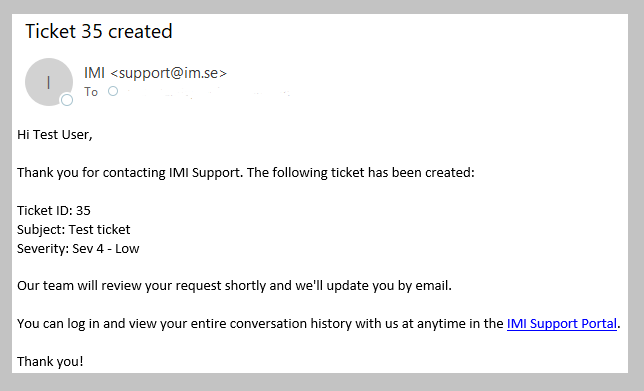This screenshot has width=644, height=391.
Task: Click the support@im.se sender address
Action: coord(168,73)
